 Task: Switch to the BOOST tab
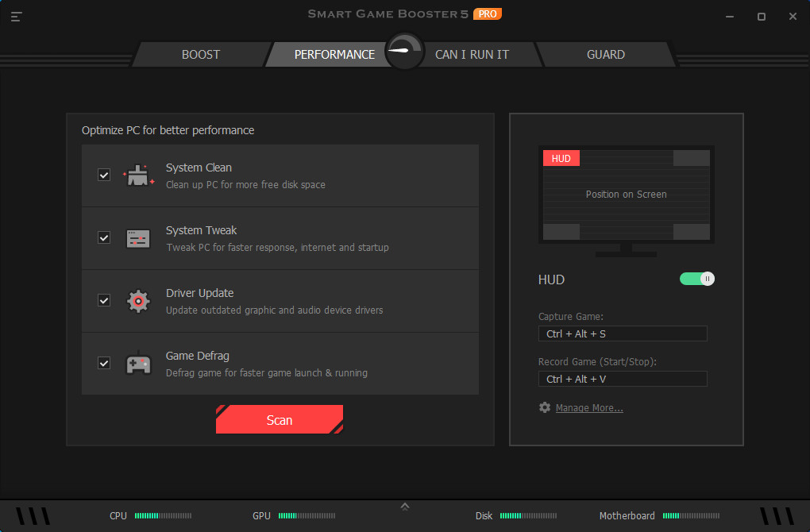200,54
